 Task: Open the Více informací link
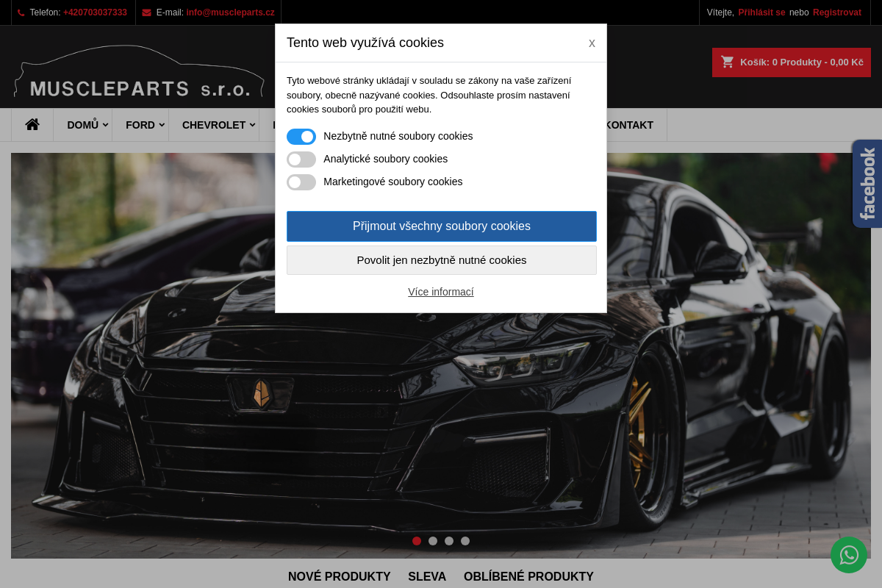click(441, 292)
